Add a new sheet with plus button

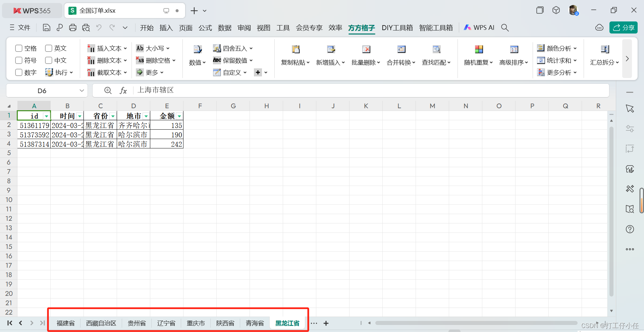326,323
